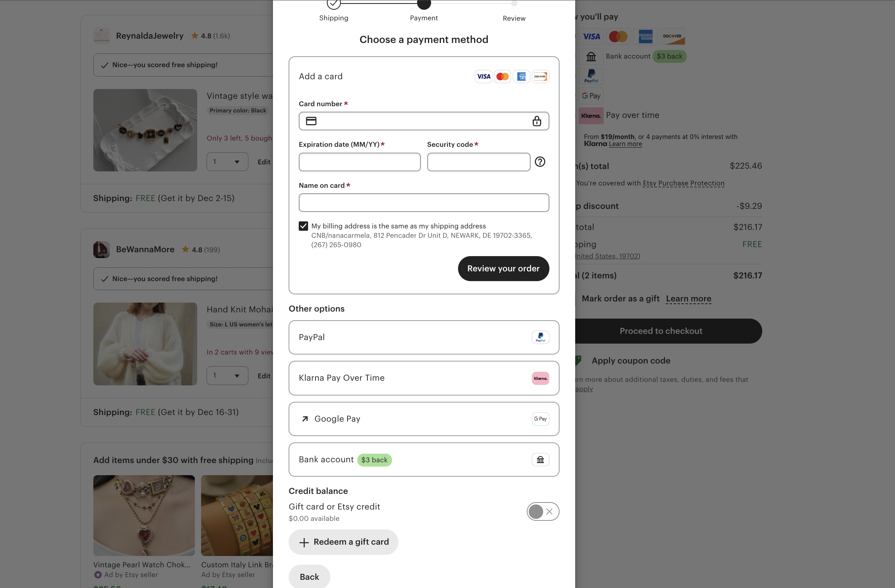
Task: Open quantity dropdown for Hand Knit Mohair item
Action: click(x=227, y=376)
